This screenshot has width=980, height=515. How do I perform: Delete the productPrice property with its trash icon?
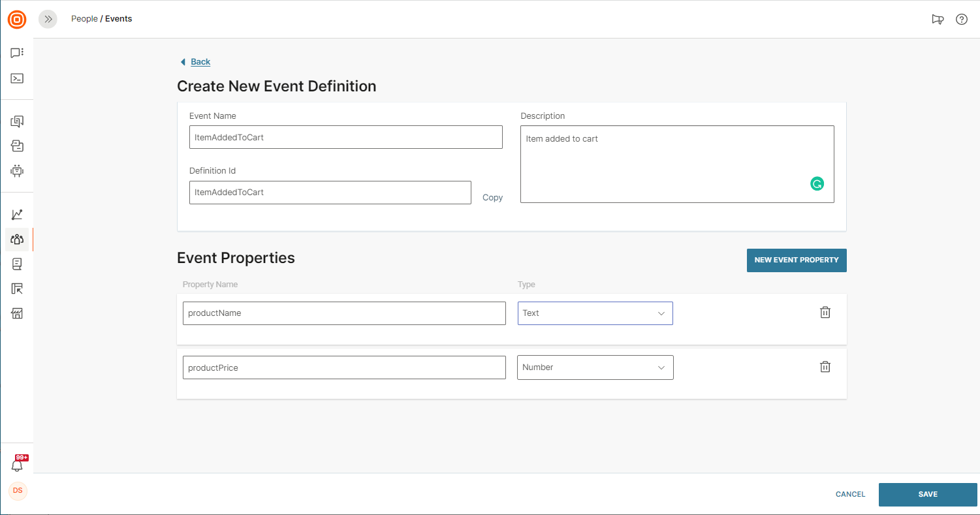825,367
